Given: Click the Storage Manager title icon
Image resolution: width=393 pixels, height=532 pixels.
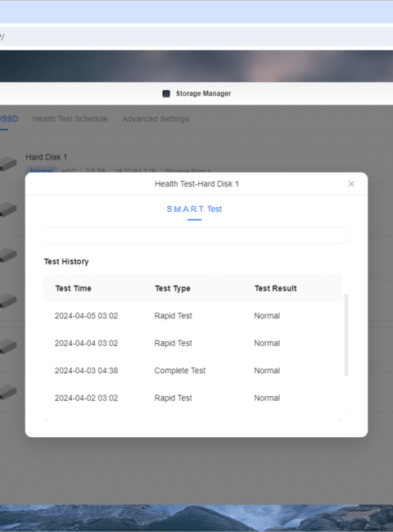Looking at the screenshot, I should coord(166,93).
